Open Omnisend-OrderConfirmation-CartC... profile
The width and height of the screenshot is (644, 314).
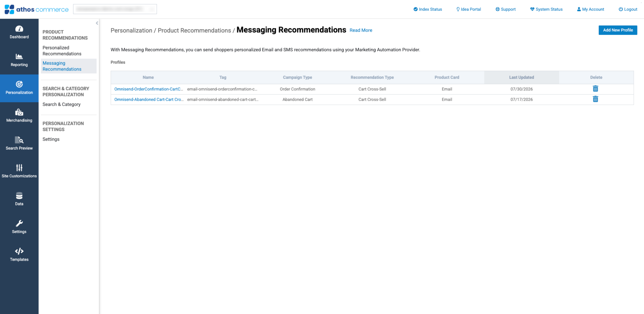pyautogui.click(x=148, y=89)
